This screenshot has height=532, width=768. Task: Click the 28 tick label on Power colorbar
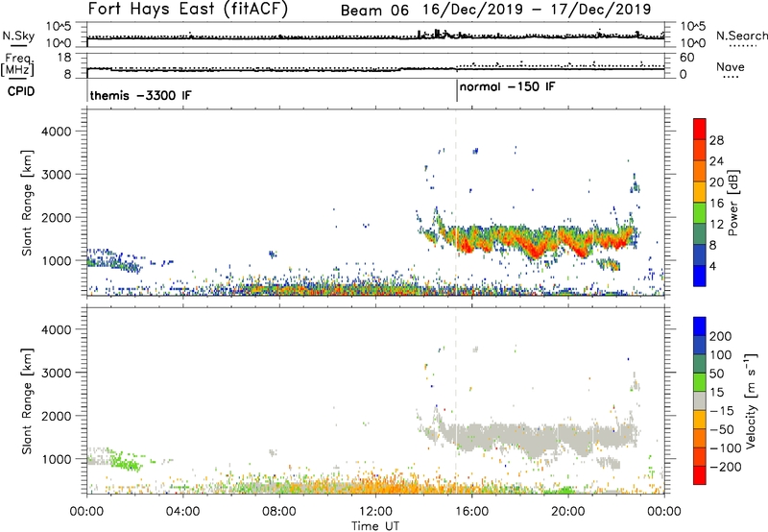(x=716, y=140)
